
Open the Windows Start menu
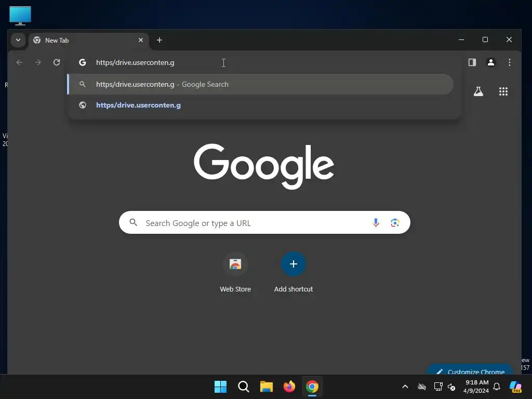220,387
